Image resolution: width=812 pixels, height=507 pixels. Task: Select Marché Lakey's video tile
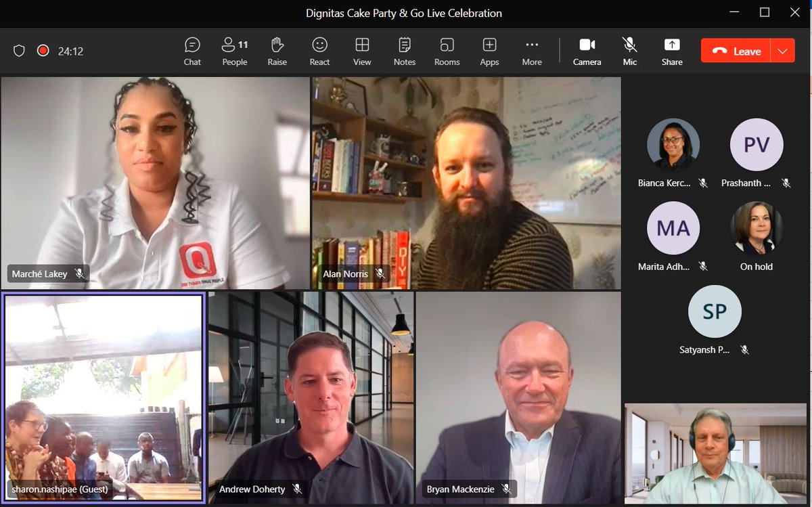tap(156, 183)
